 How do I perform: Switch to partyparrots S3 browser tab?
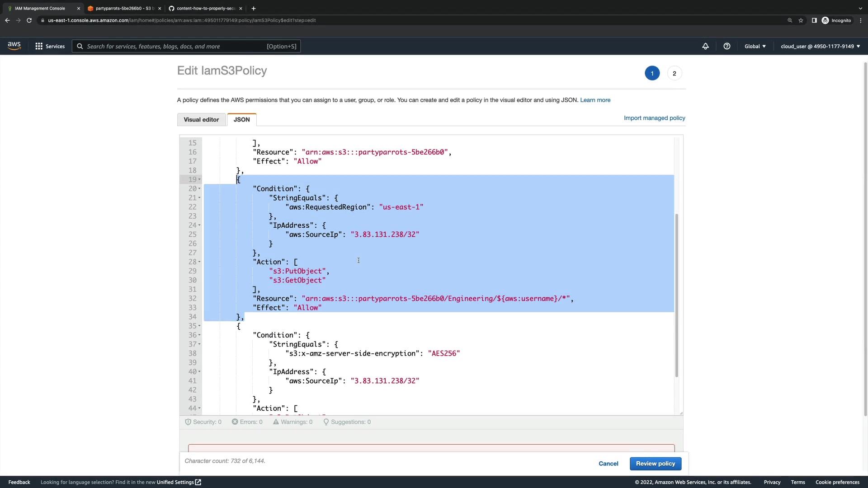(123, 8)
